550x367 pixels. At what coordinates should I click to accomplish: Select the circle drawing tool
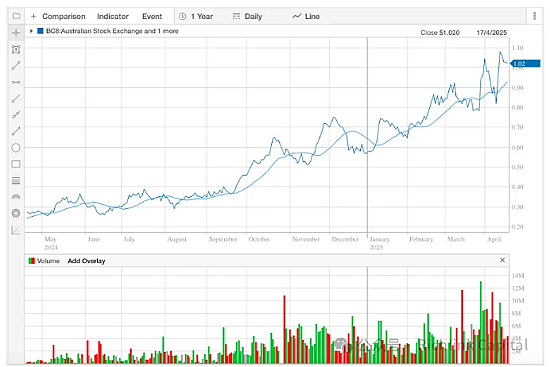[x=16, y=148]
